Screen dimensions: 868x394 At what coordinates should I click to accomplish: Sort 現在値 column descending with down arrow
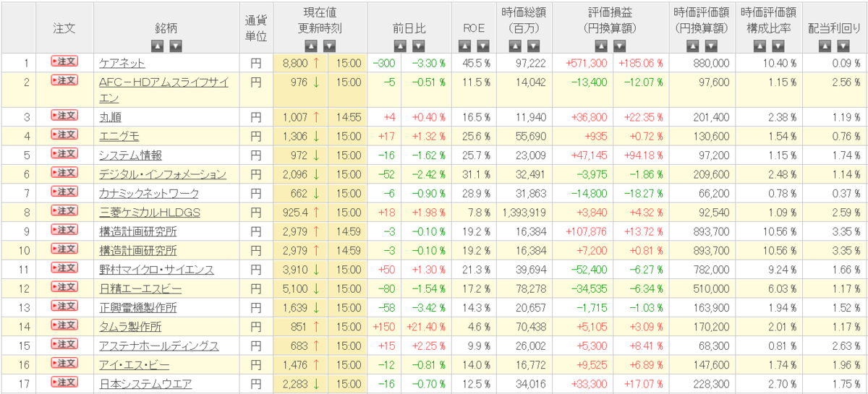point(329,46)
